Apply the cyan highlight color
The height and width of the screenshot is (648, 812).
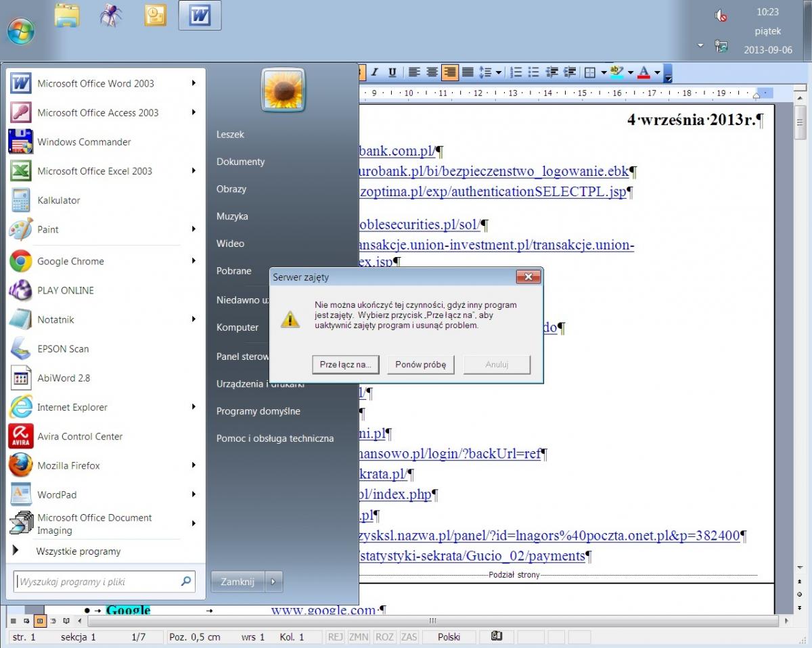[616, 72]
